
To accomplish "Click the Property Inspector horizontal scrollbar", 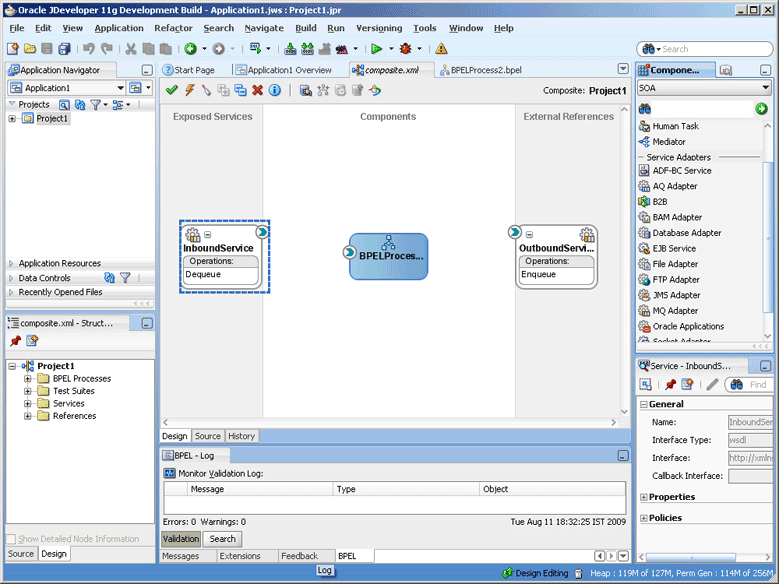I will click(x=706, y=557).
